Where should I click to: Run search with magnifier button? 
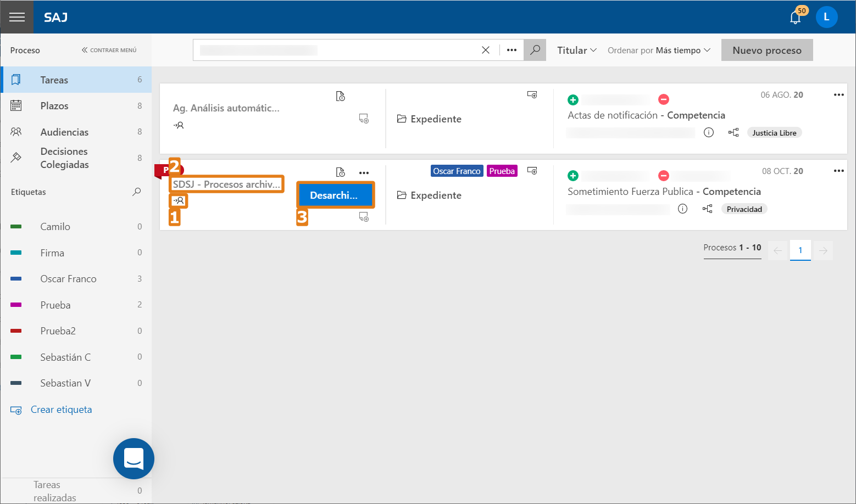point(535,50)
